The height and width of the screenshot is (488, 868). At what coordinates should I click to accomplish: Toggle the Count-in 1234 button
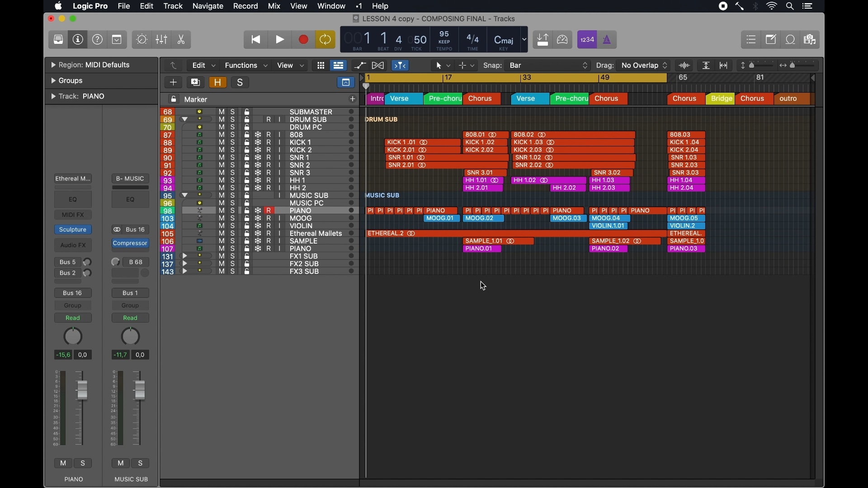click(587, 40)
